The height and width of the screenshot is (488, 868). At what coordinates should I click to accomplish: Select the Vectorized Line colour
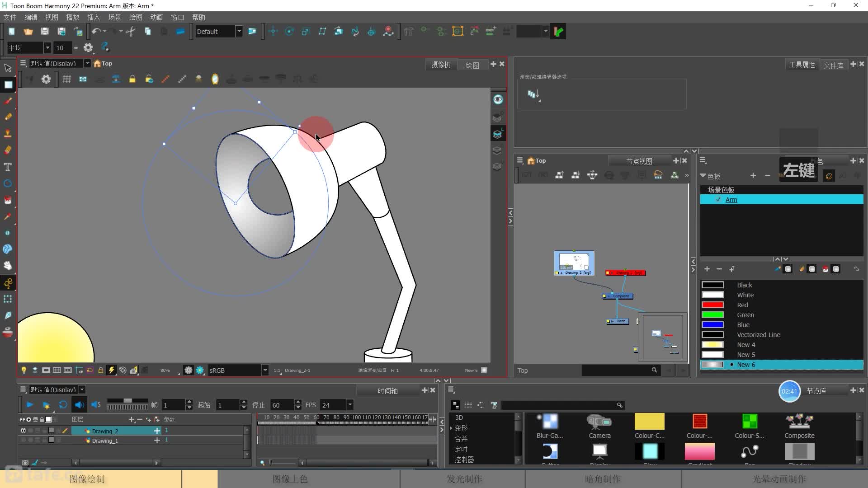(758, 335)
